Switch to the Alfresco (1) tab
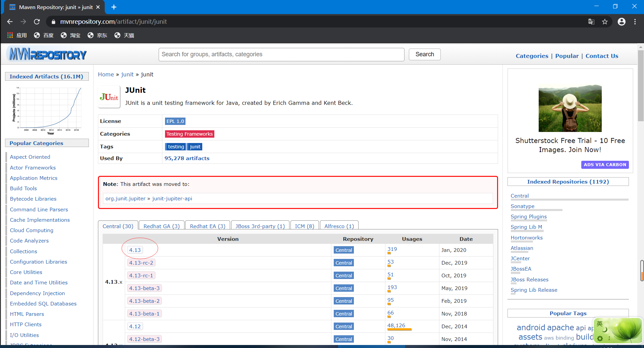Image resolution: width=644 pixels, height=348 pixels. pos(339,226)
